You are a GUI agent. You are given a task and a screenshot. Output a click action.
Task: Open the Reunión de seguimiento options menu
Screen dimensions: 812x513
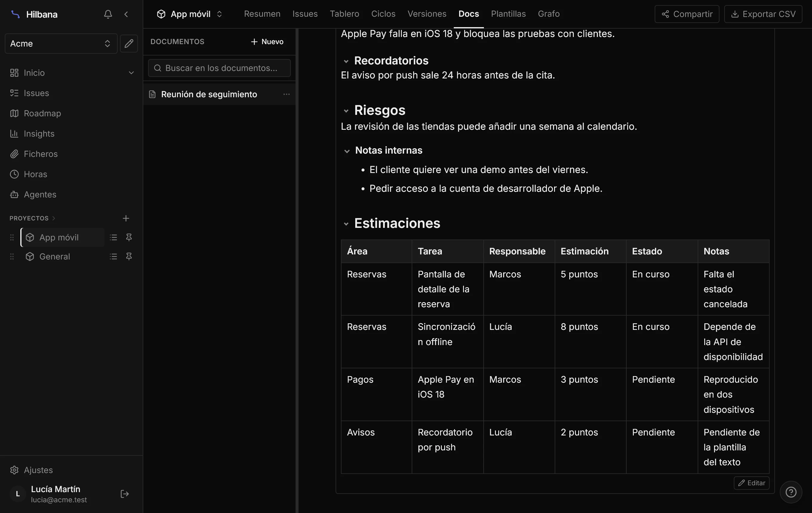pos(286,94)
